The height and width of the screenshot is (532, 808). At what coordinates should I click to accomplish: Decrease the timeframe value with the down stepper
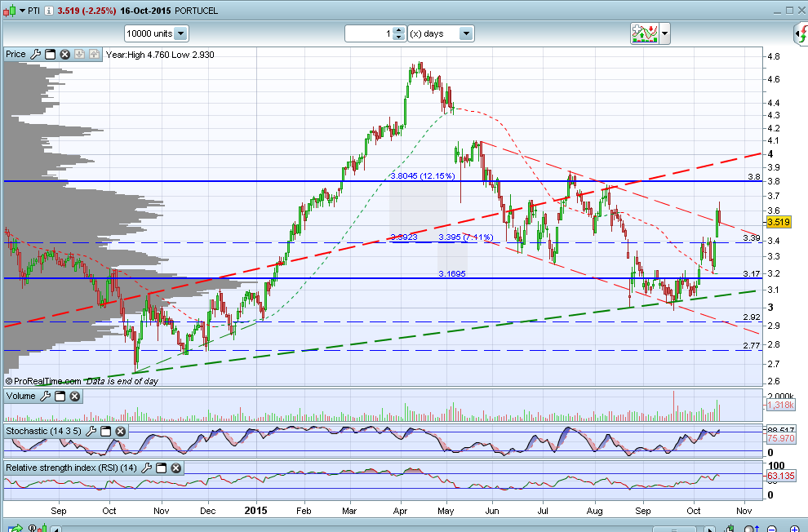point(398,38)
